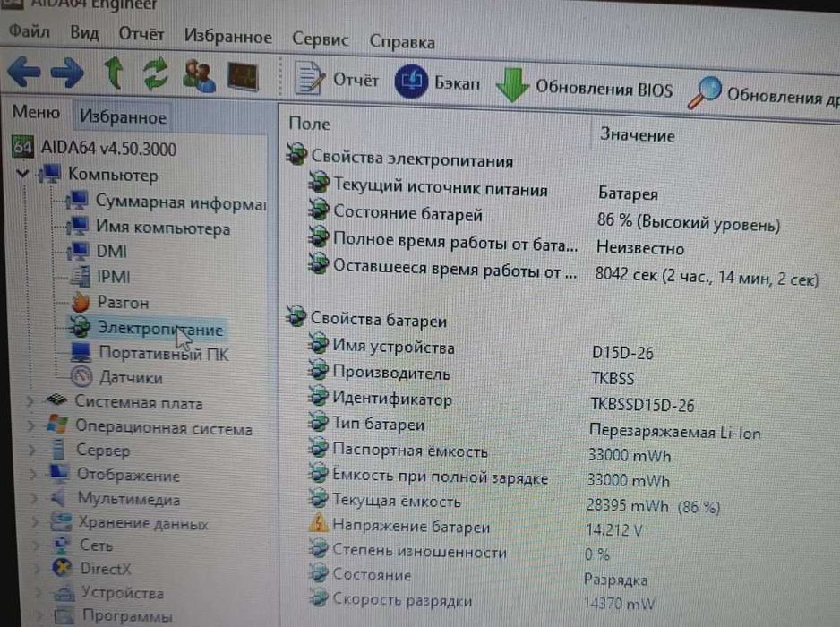
Task: Switch to the Избранное sidebar tab
Action: click(x=123, y=116)
